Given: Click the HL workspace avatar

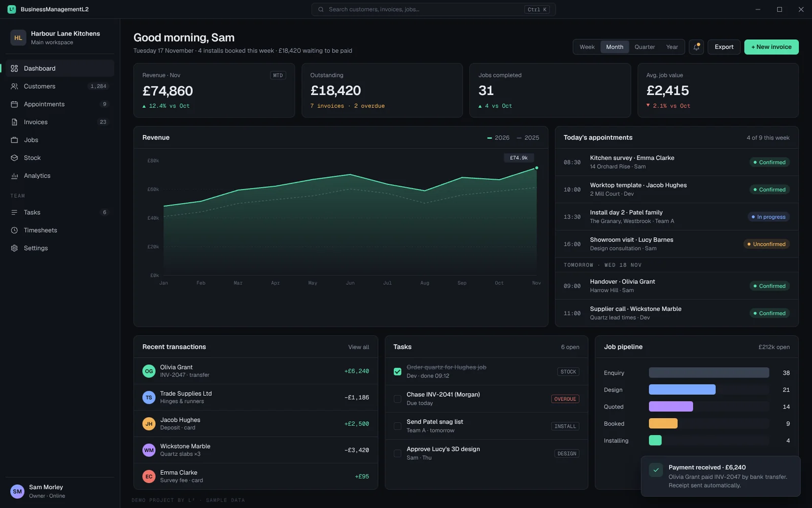Looking at the screenshot, I should [18, 38].
